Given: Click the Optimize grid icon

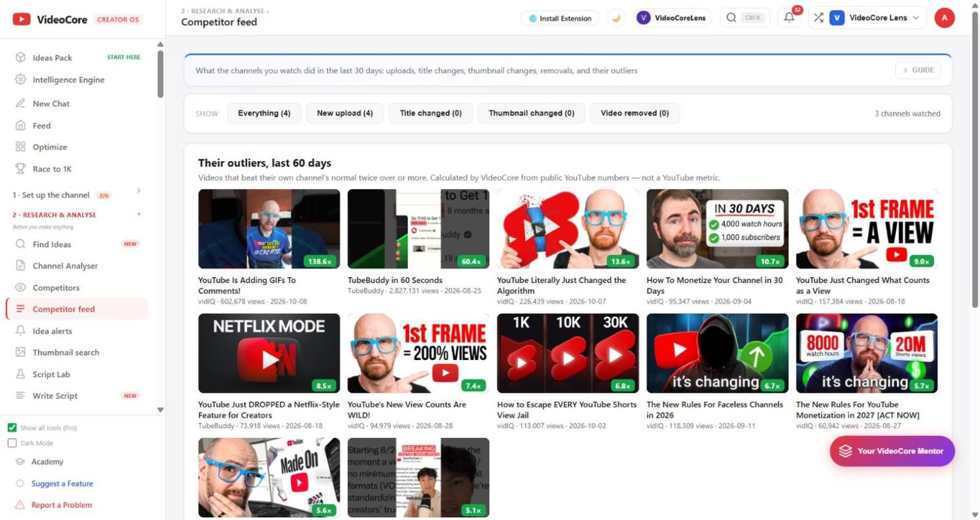Looking at the screenshot, I should click(x=20, y=147).
